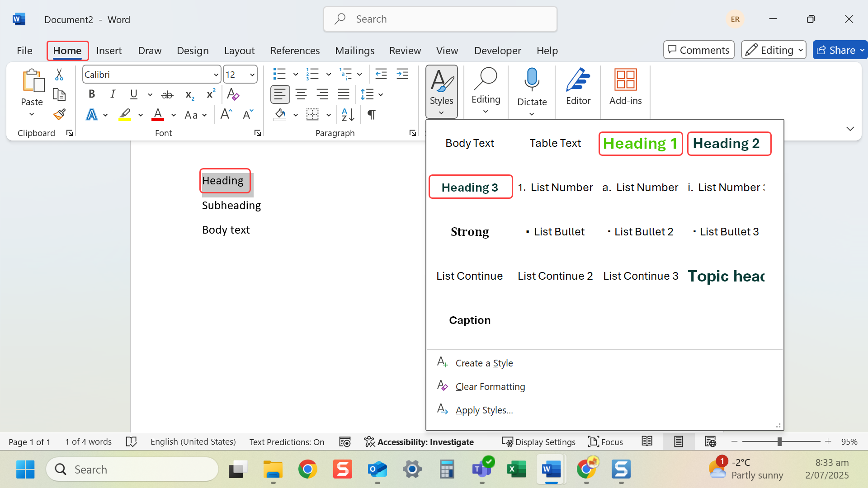The height and width of the screenshot is (488, 868).
Task: Toggle Justify alignment
Action: (x=344, y=94)
